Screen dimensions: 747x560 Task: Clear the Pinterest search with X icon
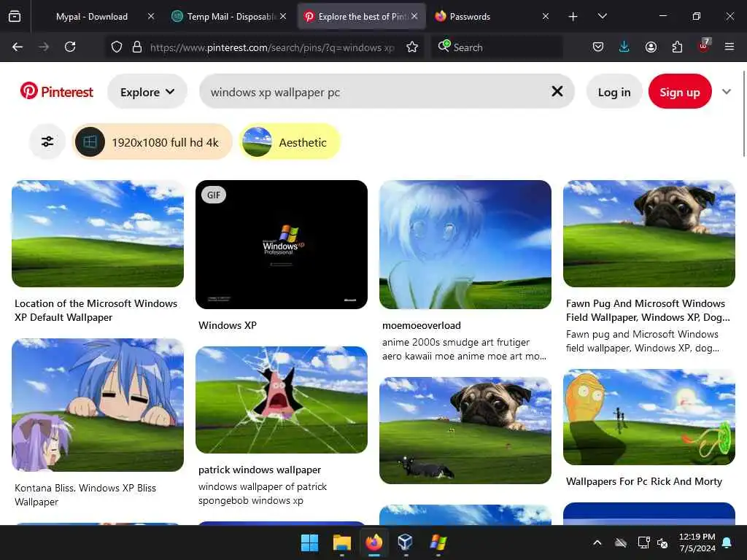(557, 91)
